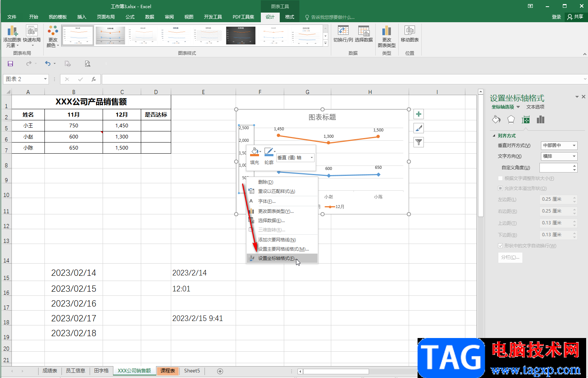
Task: Click the redo arrow icon
Action: tap(29, 64)
